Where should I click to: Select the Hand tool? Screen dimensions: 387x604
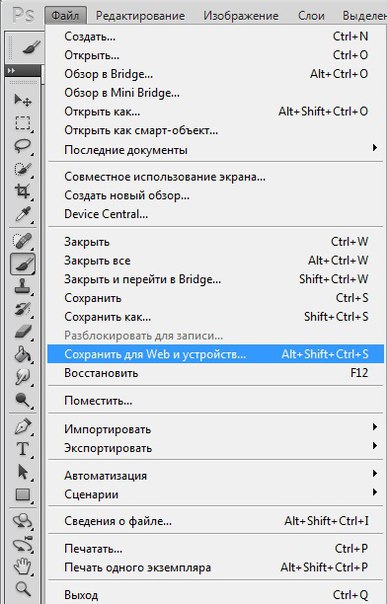(x=23, y=567)
